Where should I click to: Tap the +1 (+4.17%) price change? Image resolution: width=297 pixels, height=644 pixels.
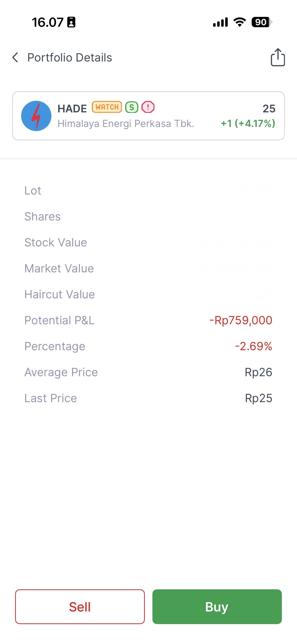click(248, 123)
